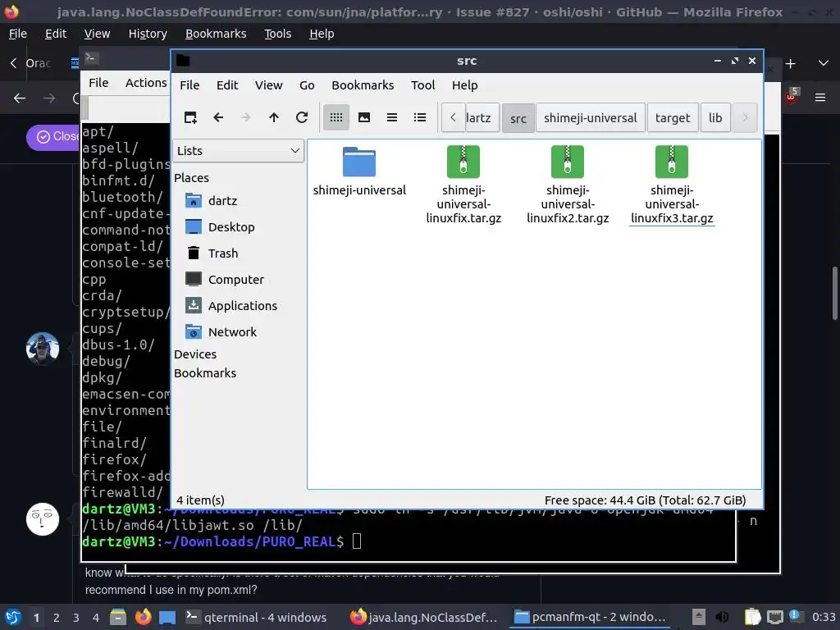Viewport: 840px width, 630px height.
Task: List all Firefox tabs with chevron
Action: point(824,63)
